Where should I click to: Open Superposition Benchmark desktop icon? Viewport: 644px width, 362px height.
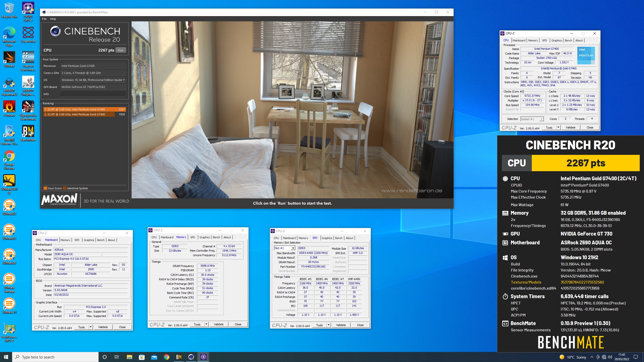(x=28, y=110)
